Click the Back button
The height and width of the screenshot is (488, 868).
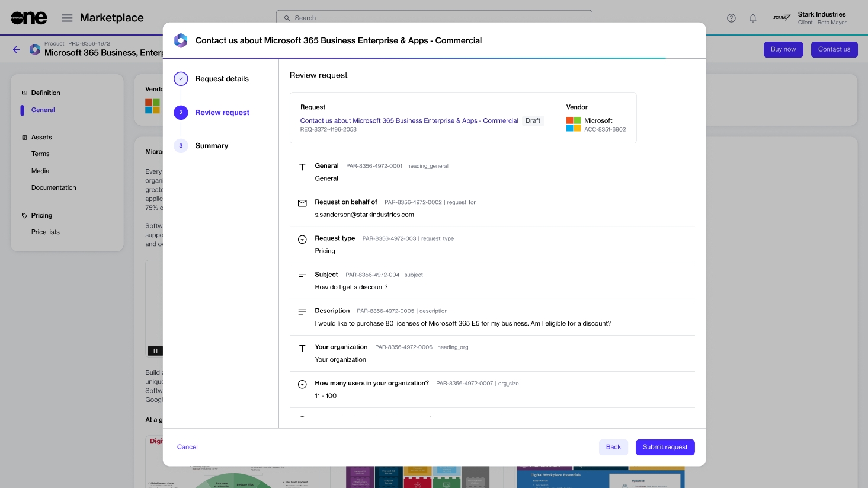pos(613,447)
